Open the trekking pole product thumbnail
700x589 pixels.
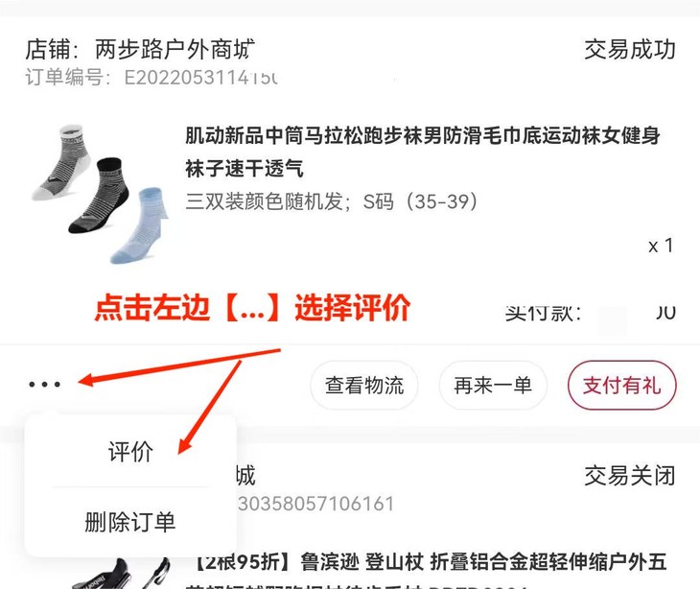pos(121,573)
